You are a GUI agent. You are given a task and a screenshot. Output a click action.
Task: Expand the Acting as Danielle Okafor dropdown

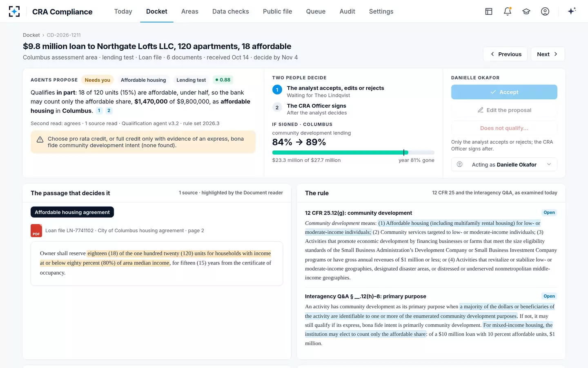(504, 164)
